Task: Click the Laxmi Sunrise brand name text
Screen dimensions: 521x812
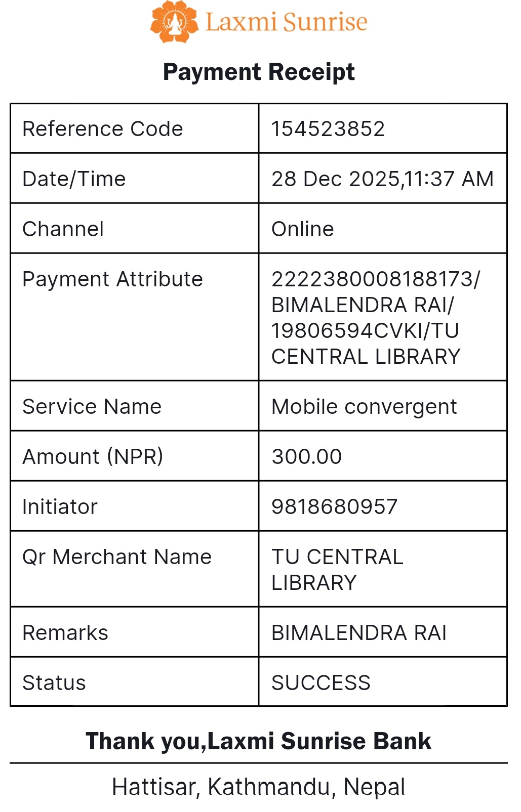Action: [286, 22]
